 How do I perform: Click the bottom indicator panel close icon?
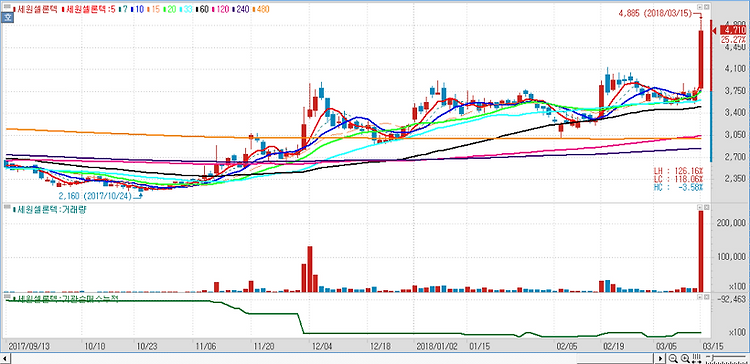coord(706,297)
